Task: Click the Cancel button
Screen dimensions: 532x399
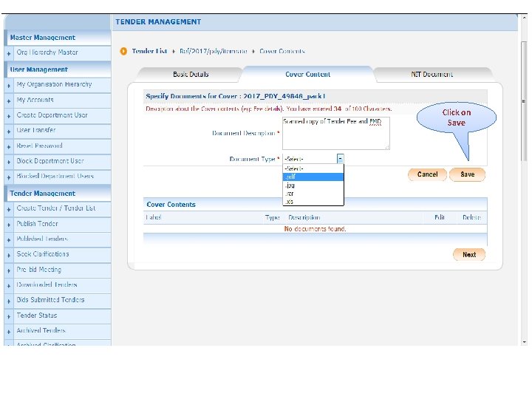Action: 427,174
